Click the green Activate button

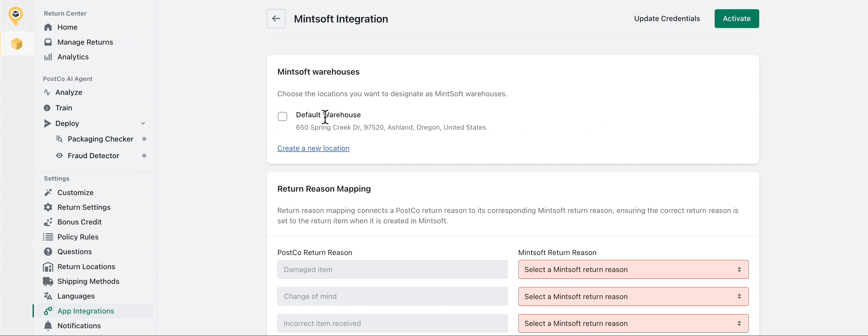pyautogui.click(x=736, y=18)
